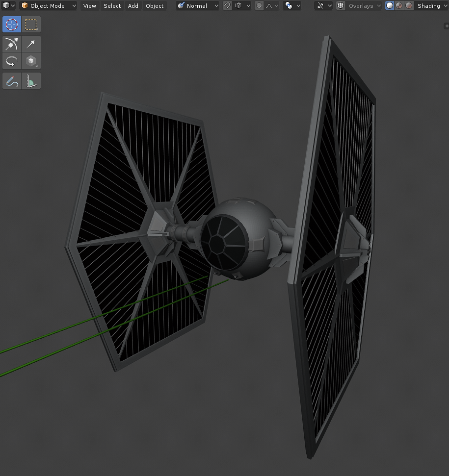Switch to LookDev viewport shading
The image size is (449, 476).
[x=399, y=5]
